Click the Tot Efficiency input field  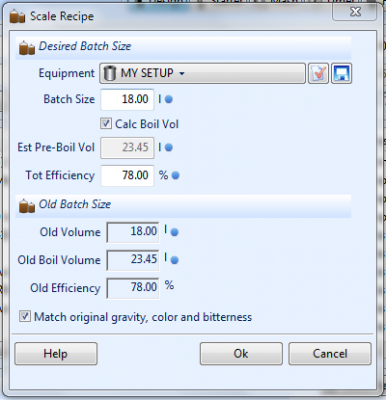[127, 175]
